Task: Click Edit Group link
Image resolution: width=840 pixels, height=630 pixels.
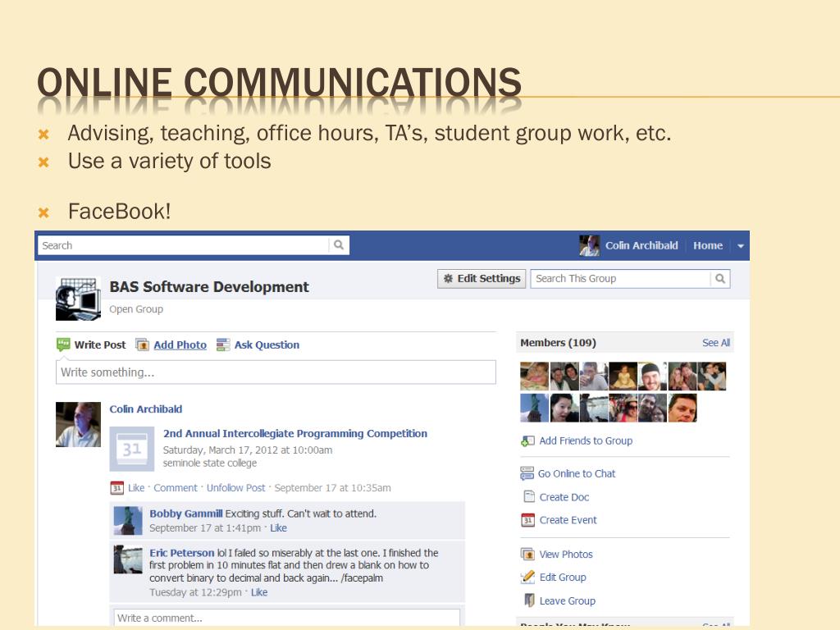Action: (x=563, y=577)
